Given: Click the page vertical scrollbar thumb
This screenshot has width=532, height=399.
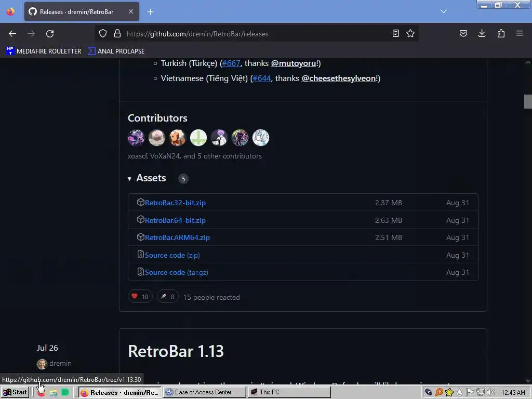Looking at the screenshot, I should click(528, 101).
